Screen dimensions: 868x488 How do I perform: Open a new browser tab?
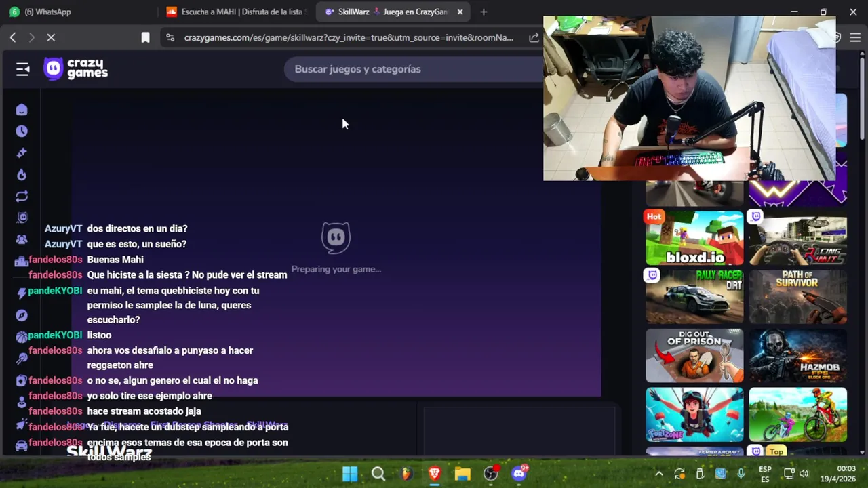pyautogui.click(x=484, y=12)
